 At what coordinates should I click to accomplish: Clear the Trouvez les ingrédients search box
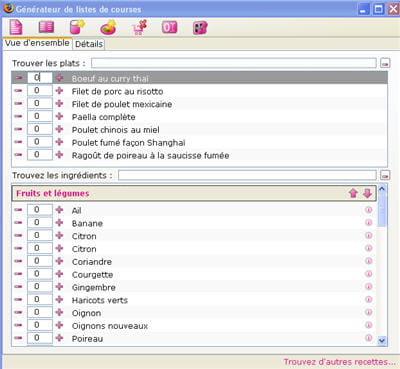point(385,175)
